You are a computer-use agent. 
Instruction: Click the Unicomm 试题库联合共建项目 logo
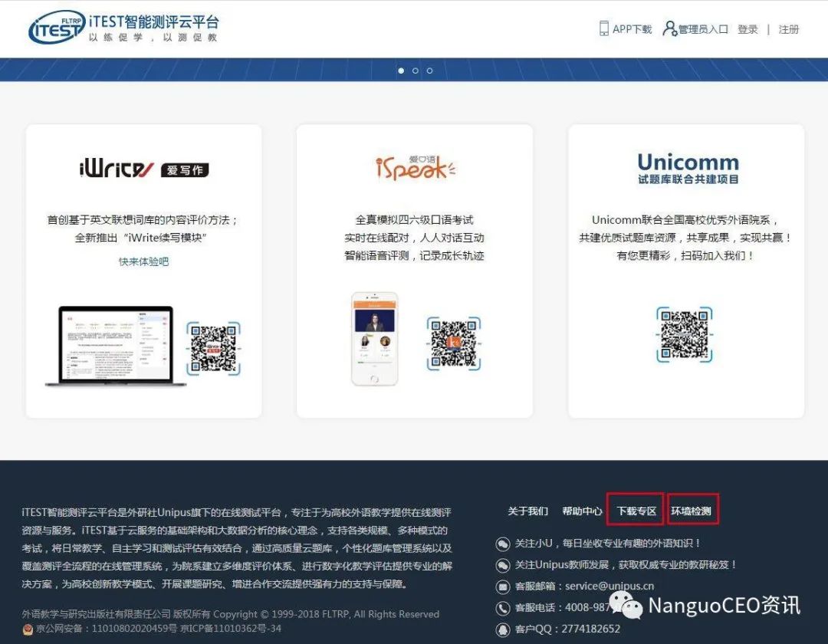pyautogui.click(x=688, y=169)
